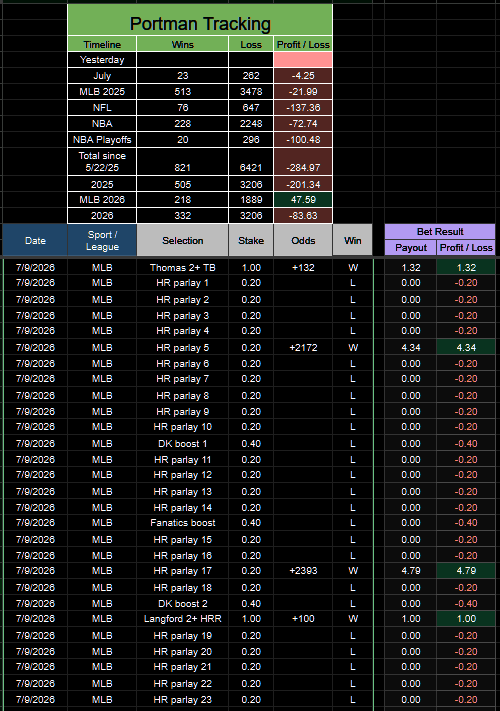The width and height of the screenshot is (500, 711).
Task: Select HR parlay 23 profit -0.20
Action: click(x=466, y=700)
